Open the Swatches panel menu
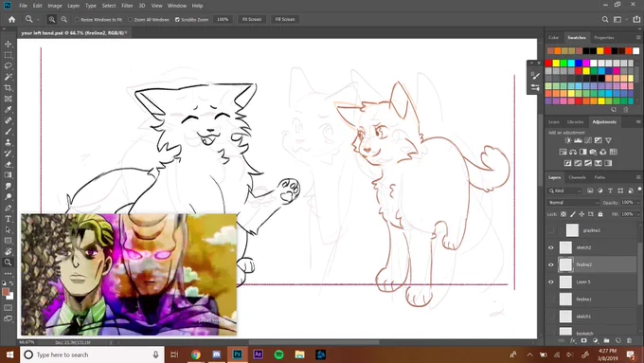This screenshot has width=644, height=363. 638,37
